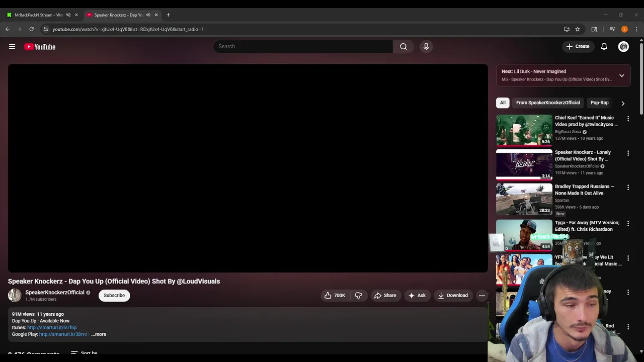Click the black video player area

(248, 168)
